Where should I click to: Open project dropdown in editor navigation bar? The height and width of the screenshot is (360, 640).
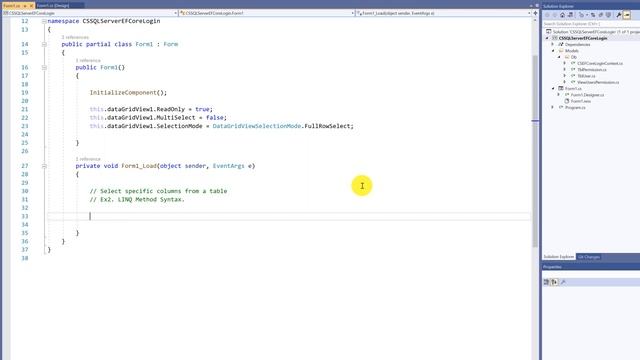[176, 13]
